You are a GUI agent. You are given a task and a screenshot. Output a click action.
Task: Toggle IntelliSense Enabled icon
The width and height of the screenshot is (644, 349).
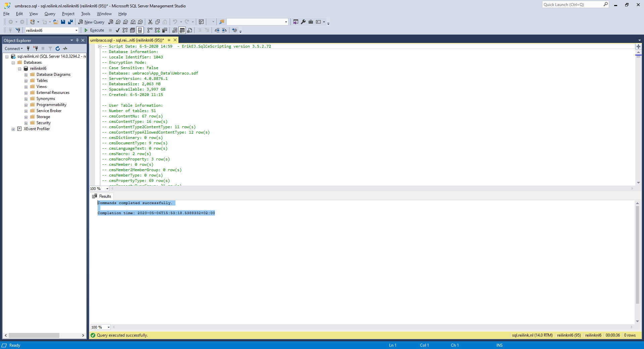(x=140, y=30)
